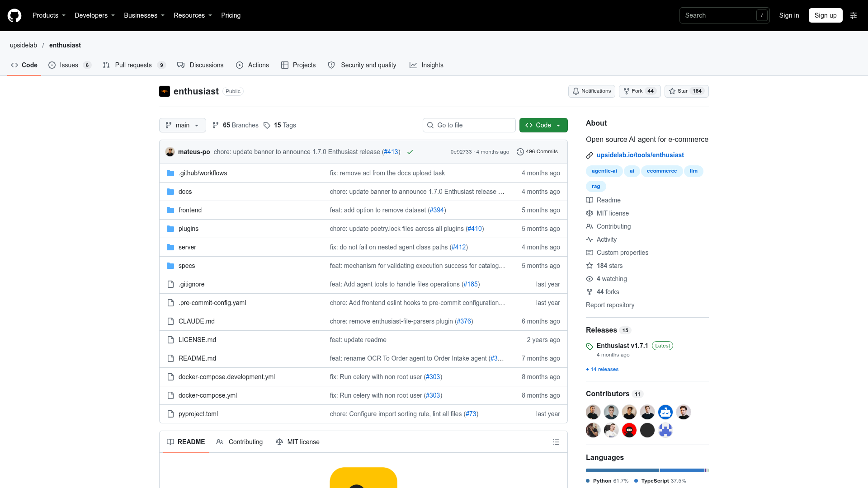
Task: Click the Python language bar segment
Action: click(623, 470)
